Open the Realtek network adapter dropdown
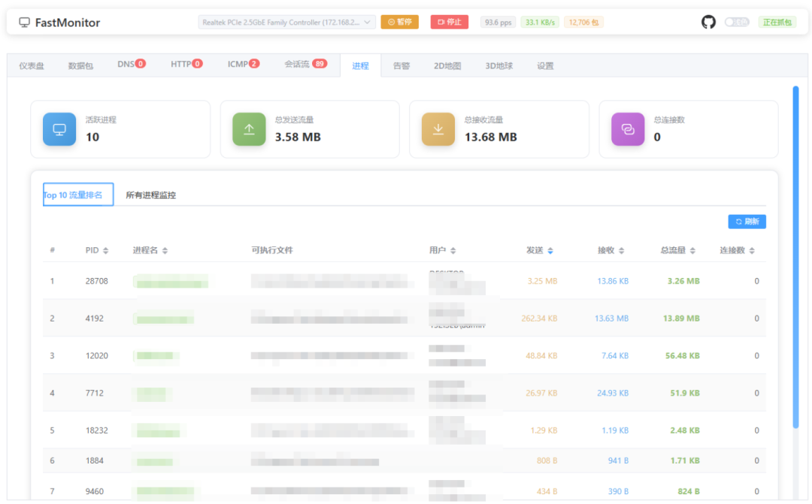This screenshot has height=504, width=812. [286, 23]
